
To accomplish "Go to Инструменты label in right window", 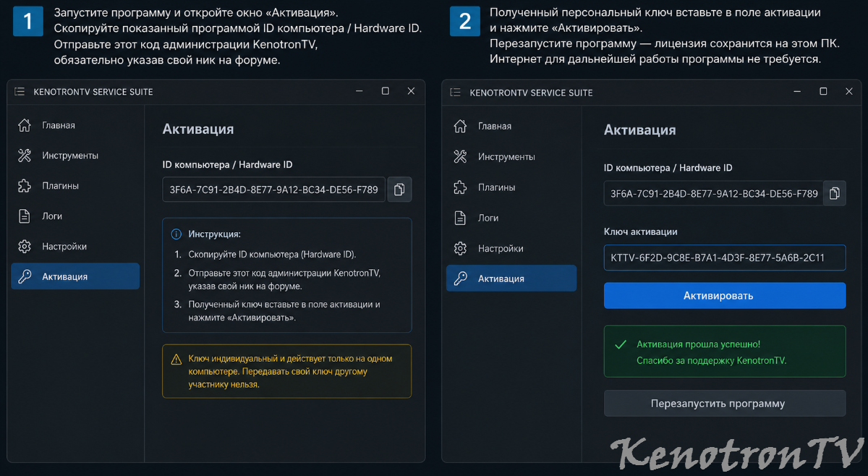I will (506, 156).
